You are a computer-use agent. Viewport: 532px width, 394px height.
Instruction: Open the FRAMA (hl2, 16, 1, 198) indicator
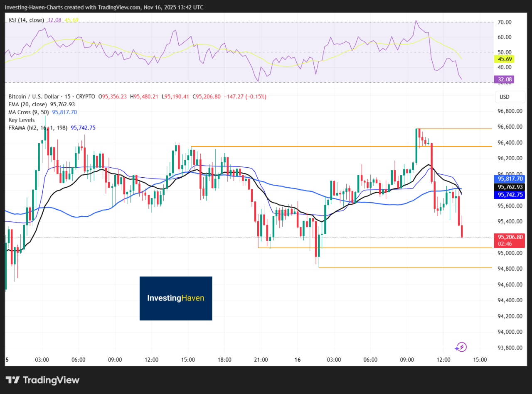pos(37,127)
